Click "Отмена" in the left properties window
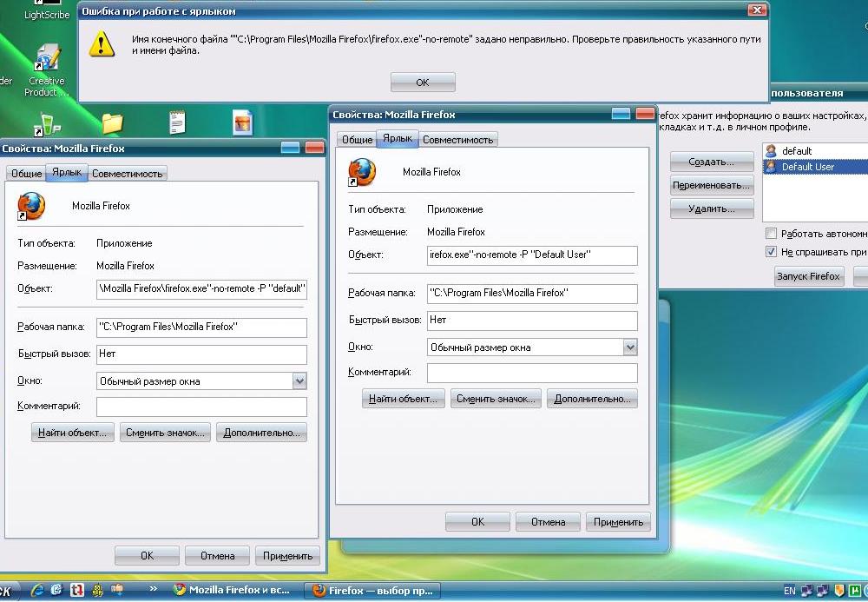Screen dimensions: 868x602 [217, 555]
